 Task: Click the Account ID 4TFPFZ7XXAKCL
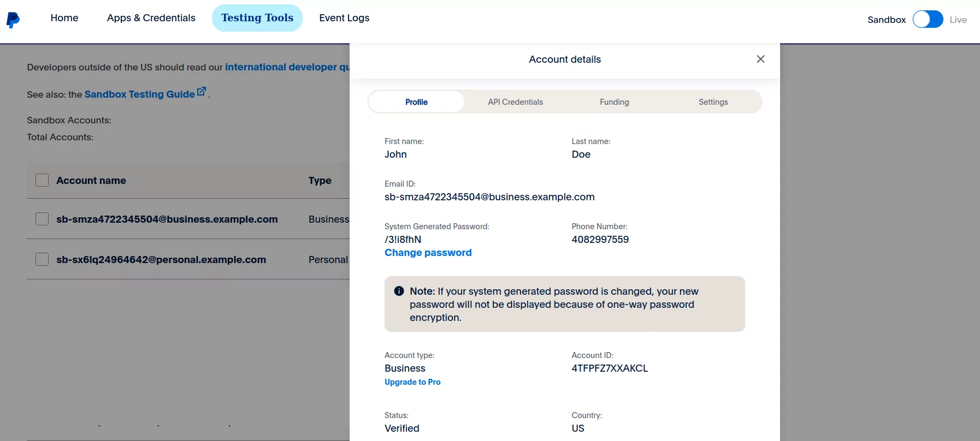pyautogui.click(x=610, y=368)
